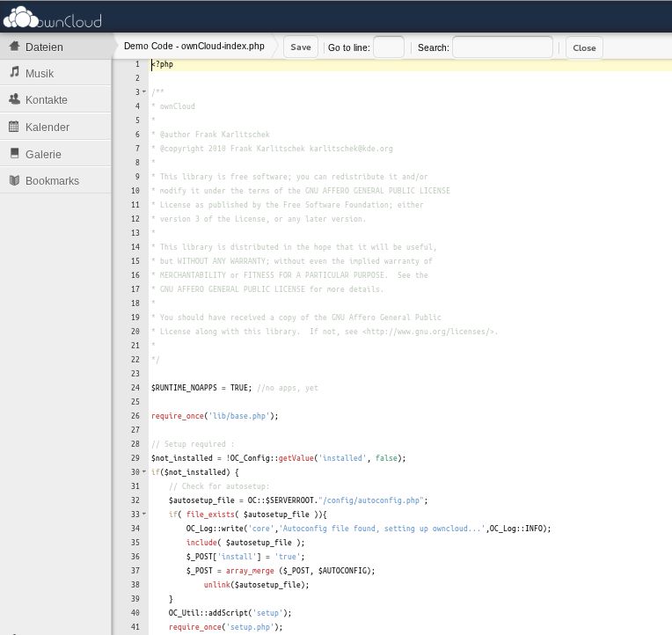Collapse the if block at line 30
672x635 pixels.
click(144, 471)
